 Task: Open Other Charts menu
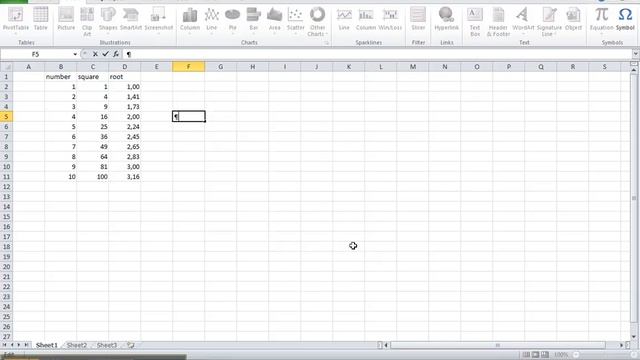click(x=317, y=21)
